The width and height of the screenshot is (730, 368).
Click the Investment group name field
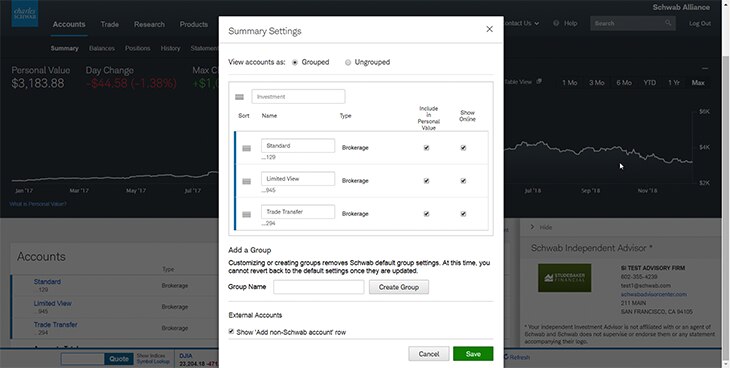[x=298, y=96]
